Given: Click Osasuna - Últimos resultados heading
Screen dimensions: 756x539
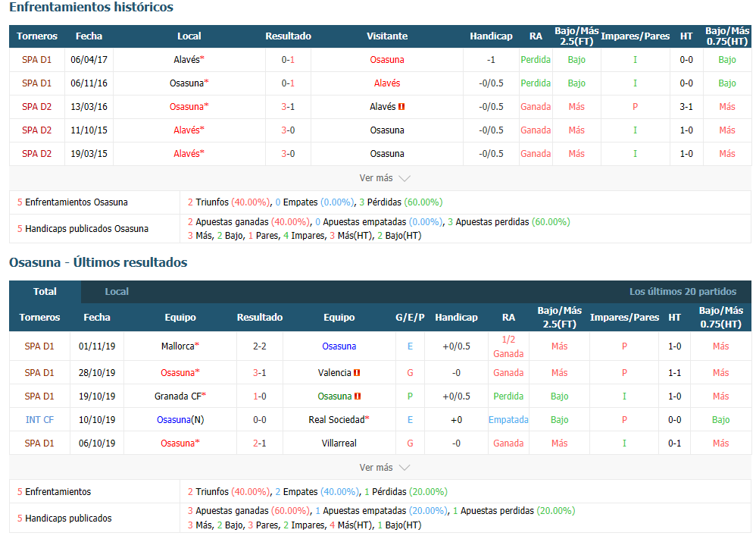Looking at the screenshot, I should click(x=98, y=262).
